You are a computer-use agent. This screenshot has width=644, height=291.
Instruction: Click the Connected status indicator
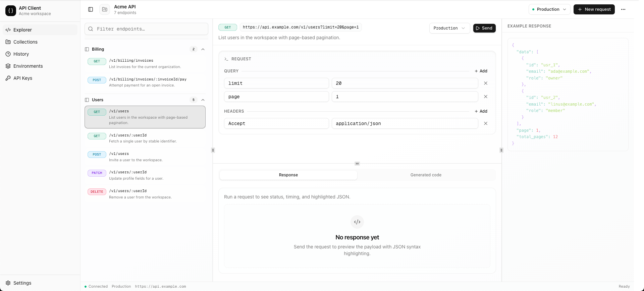[x=96, y=287]
